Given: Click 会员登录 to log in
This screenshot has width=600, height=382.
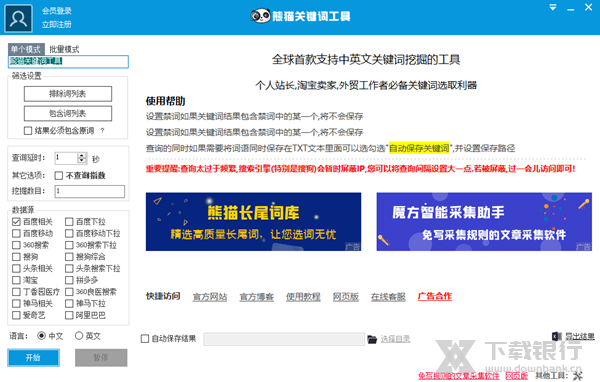Looking at the screenshot, I should [x=57, y=11].
